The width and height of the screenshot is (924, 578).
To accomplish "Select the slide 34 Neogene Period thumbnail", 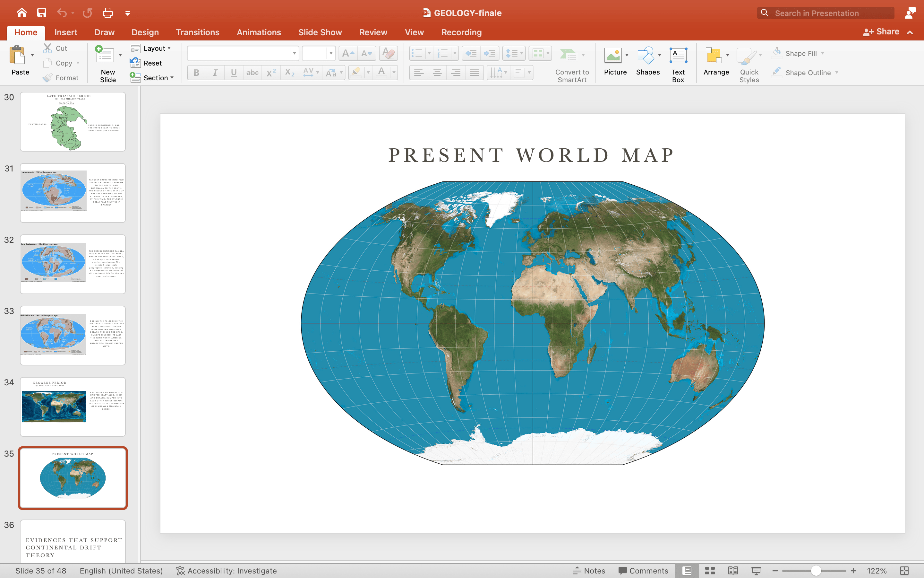I will coord(73,406).
